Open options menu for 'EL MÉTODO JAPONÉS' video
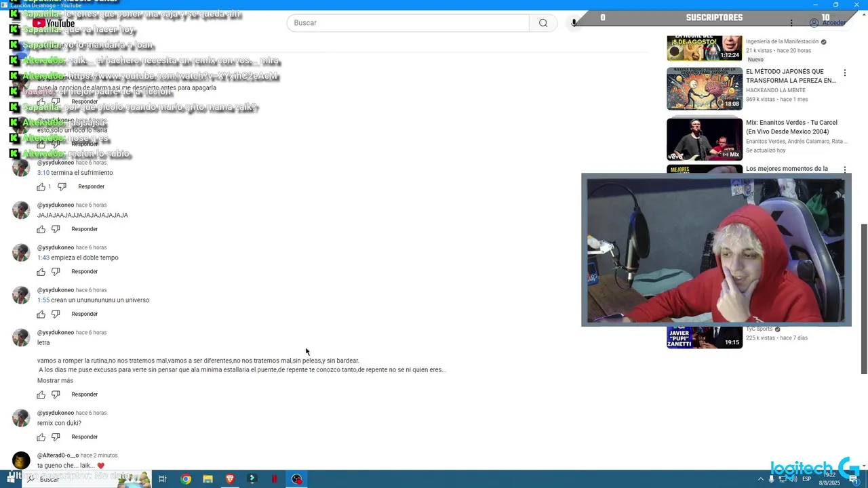868x488 pixels. tap(845, 73)
